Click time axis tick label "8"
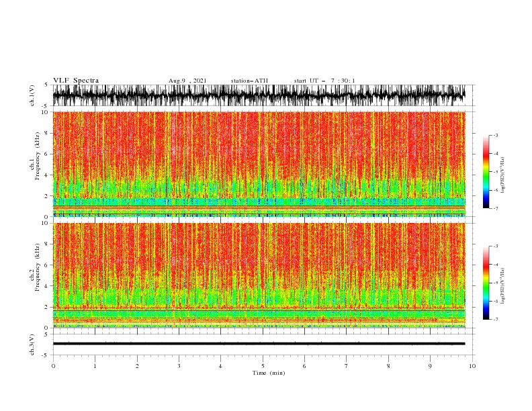 click(388, 366)
